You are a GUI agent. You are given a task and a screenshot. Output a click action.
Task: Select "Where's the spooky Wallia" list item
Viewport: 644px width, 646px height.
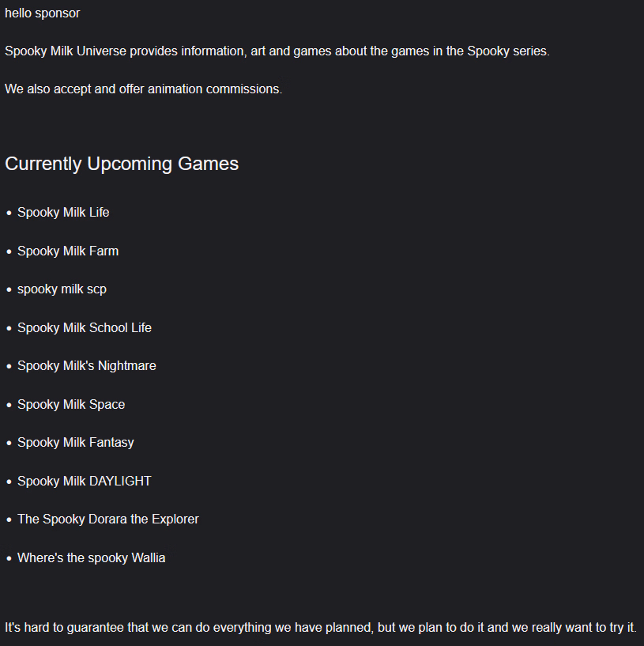92,557
